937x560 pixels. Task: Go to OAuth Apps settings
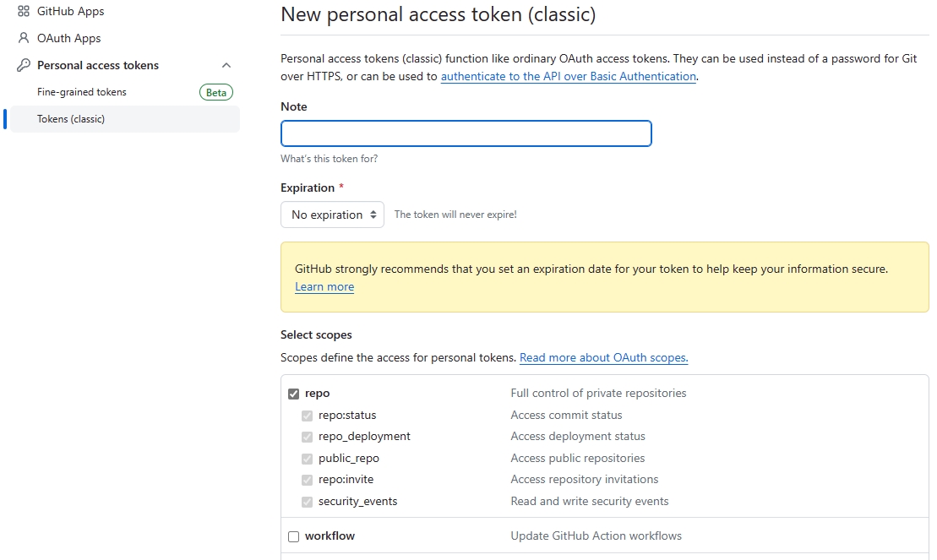(x=68, y=38)
